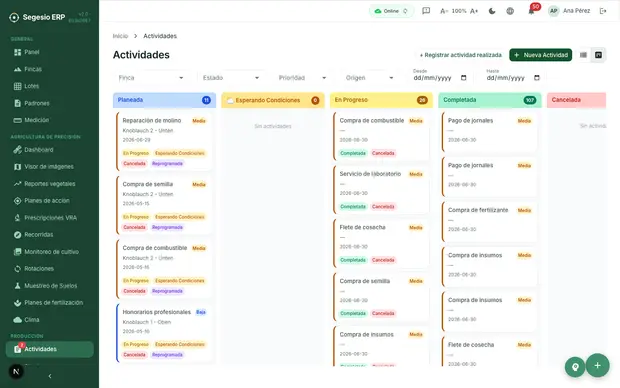Switch to kanban board view
This screenshot has height=388, width=620.
click(x=598, y=55)
